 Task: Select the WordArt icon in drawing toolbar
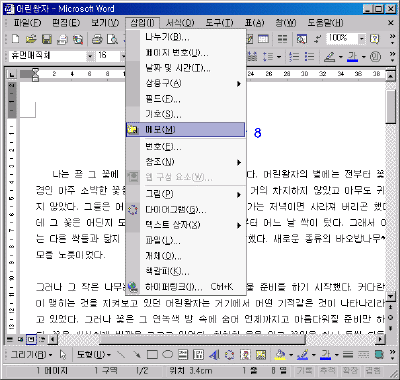point(214,355)
